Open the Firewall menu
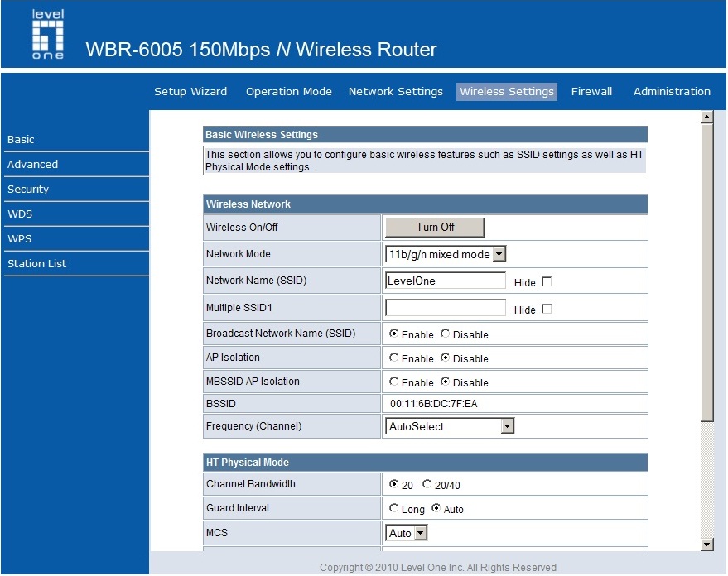Screen dimensions: 728x576 (591, 91)
